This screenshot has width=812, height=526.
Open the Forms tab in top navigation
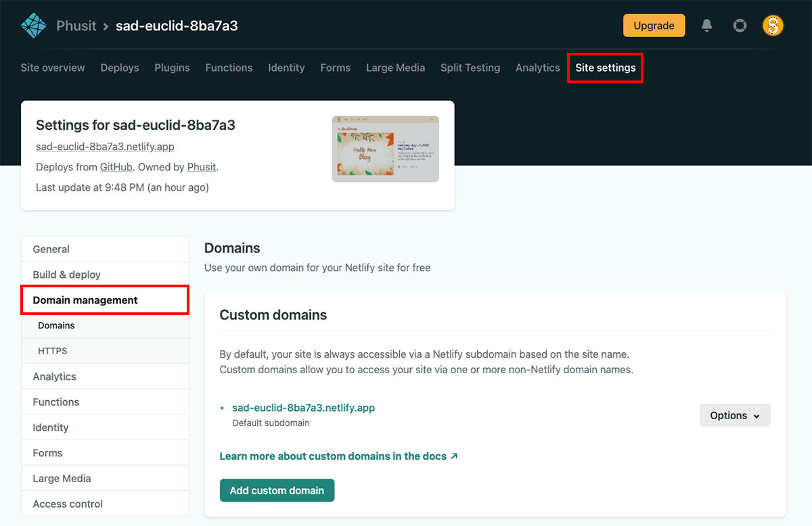click(x=335, y=68)
